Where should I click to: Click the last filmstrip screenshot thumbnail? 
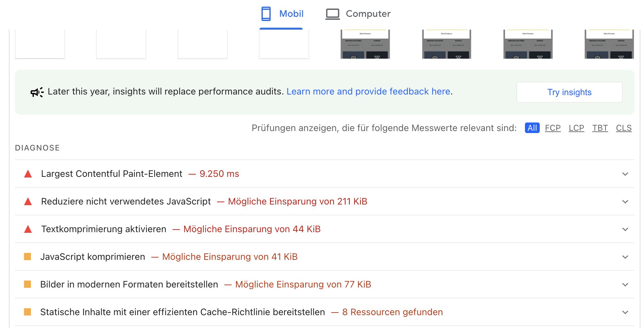coord(609,44)
